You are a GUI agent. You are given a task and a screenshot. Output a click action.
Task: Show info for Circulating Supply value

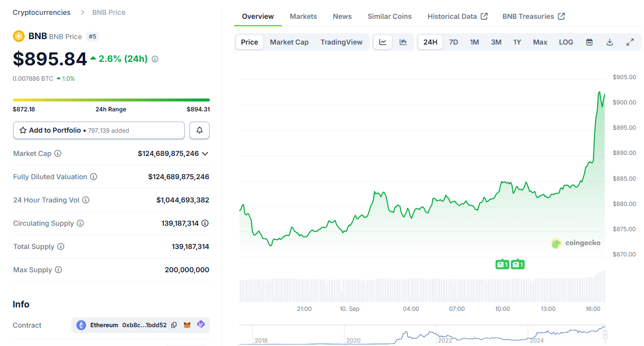[205, 223]
